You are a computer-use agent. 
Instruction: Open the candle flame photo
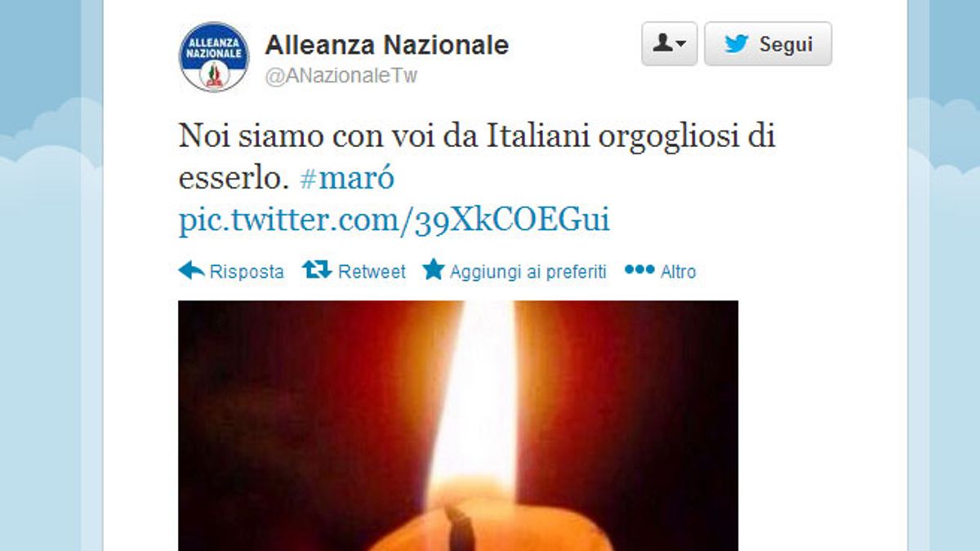[x=458, y=425]
